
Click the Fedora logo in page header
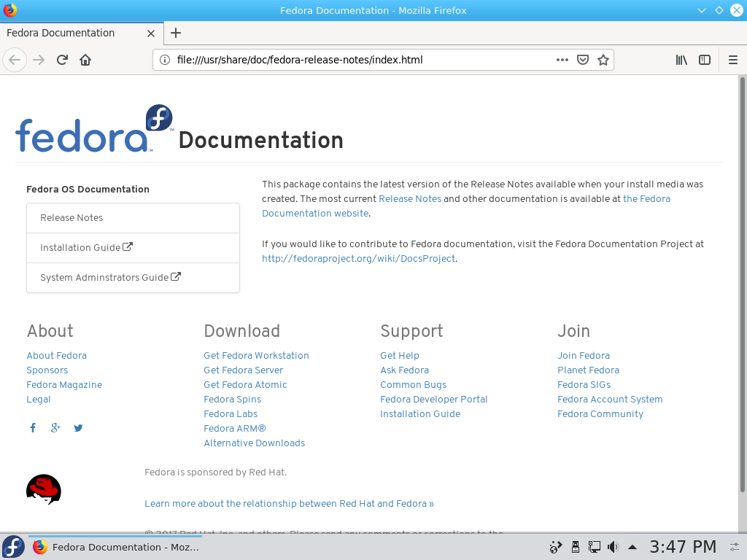(x=94, y=128)
